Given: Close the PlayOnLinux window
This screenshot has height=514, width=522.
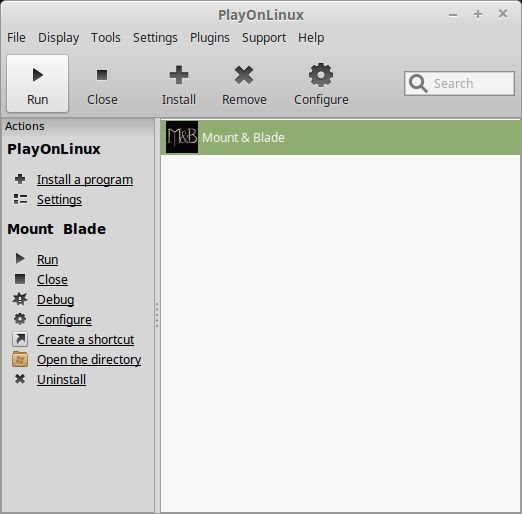Looking at the screenshot, I should coord(503,14).
